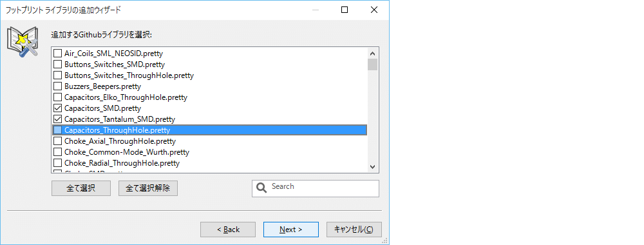The image size is (644, 245).
Task: Select the Buttons_Switches_SMD.pretty row text
Action: [115, 64]
